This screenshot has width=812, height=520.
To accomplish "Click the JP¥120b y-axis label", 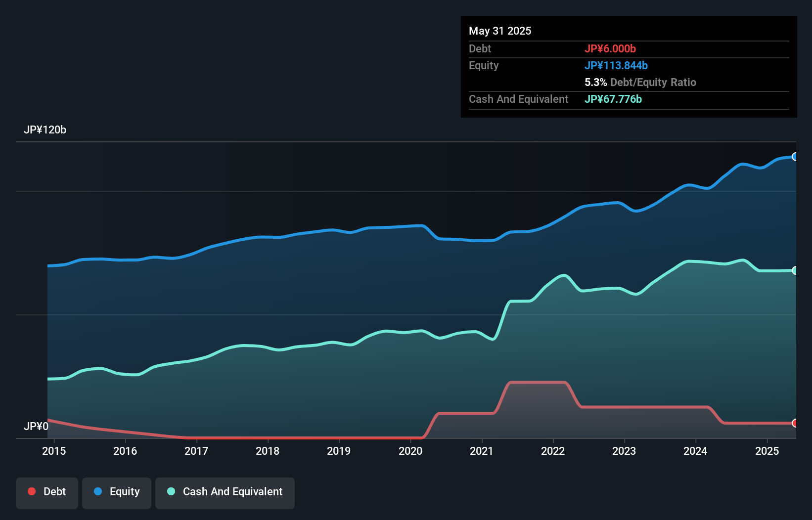I will click(x=45, y=130).
